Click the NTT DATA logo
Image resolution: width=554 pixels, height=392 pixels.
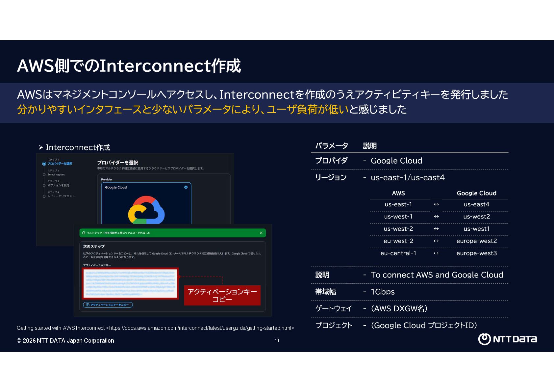tap(508, 339)
